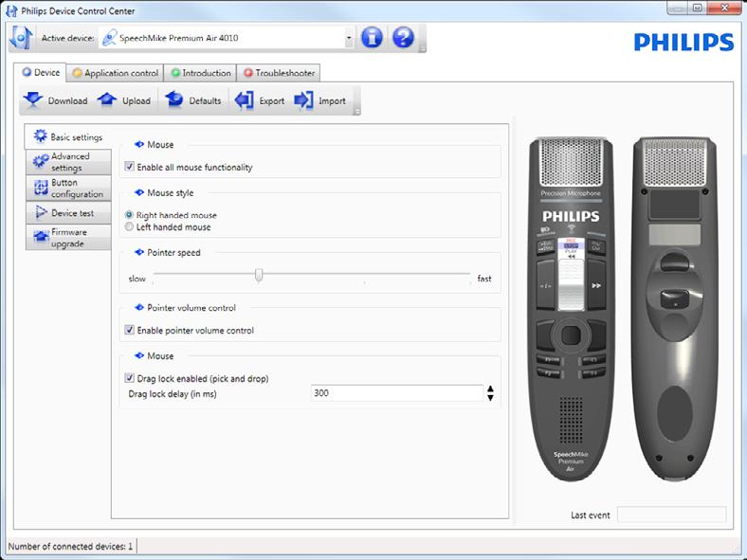This screenshot has width=747, height=560.
Task: Open the blue help question mark icon
Action: [403, 37]
